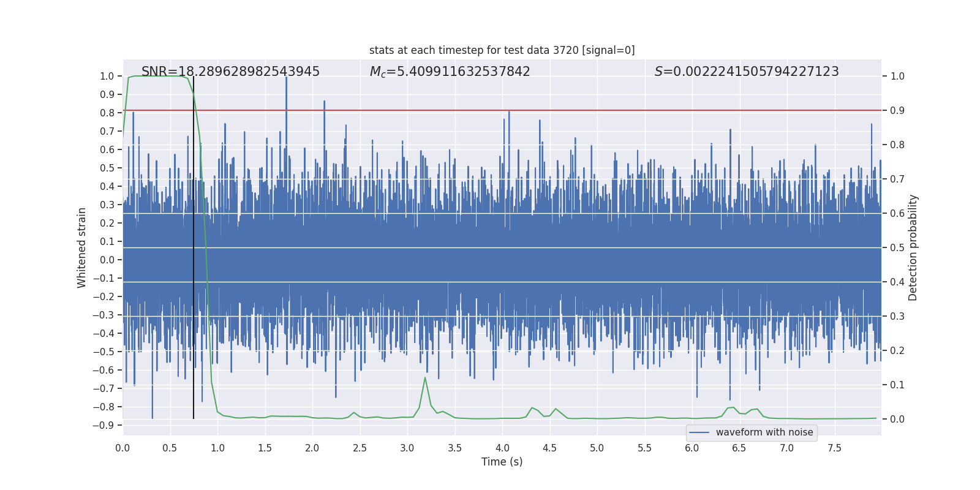The height and width of the screenshot is (490, 980).
Task: Click the 'Detection probability' right axis label
Action: pyautogui.click(x=913, y=247)
